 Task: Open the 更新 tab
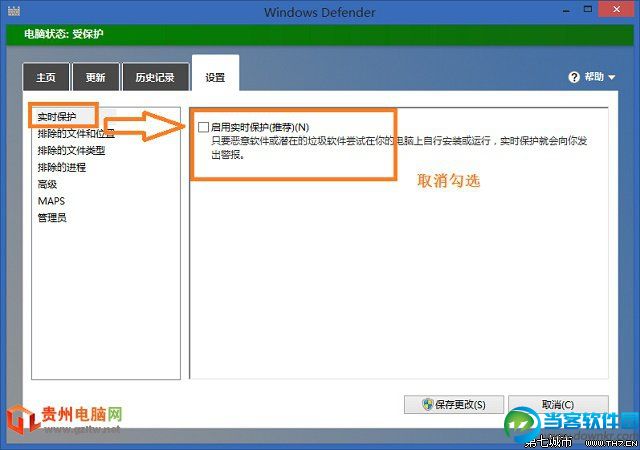click(x=96, y=77)
